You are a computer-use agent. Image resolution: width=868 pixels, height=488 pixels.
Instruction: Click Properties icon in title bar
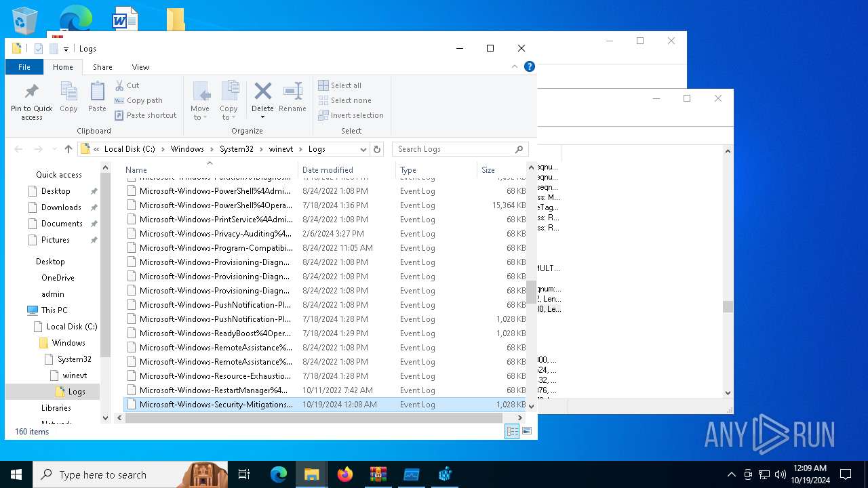pyautogui.click(x=39, y=49)
